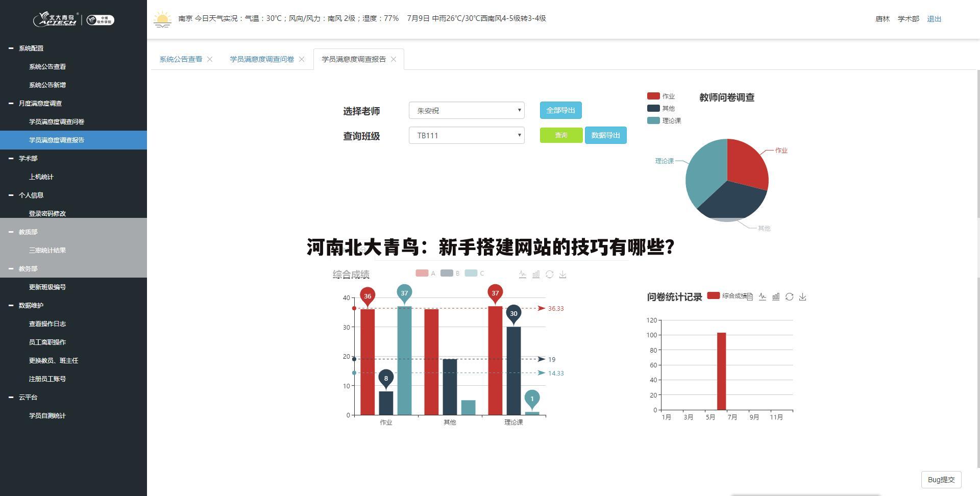Open the 查询班级 dropdown showing TB111
980x496 pixels.
[x=467, y=135]
